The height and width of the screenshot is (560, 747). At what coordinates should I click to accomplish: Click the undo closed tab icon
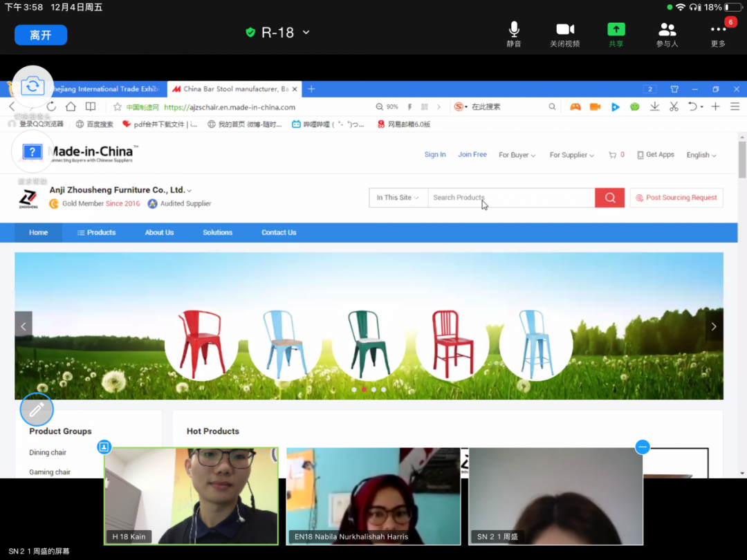point(692,106)
